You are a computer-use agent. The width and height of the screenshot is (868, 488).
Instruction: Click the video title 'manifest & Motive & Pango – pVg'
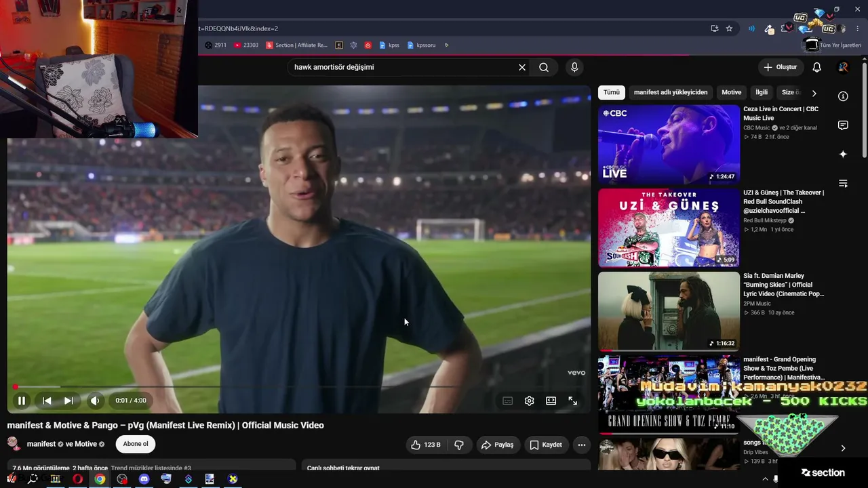(x=165, y=426)
